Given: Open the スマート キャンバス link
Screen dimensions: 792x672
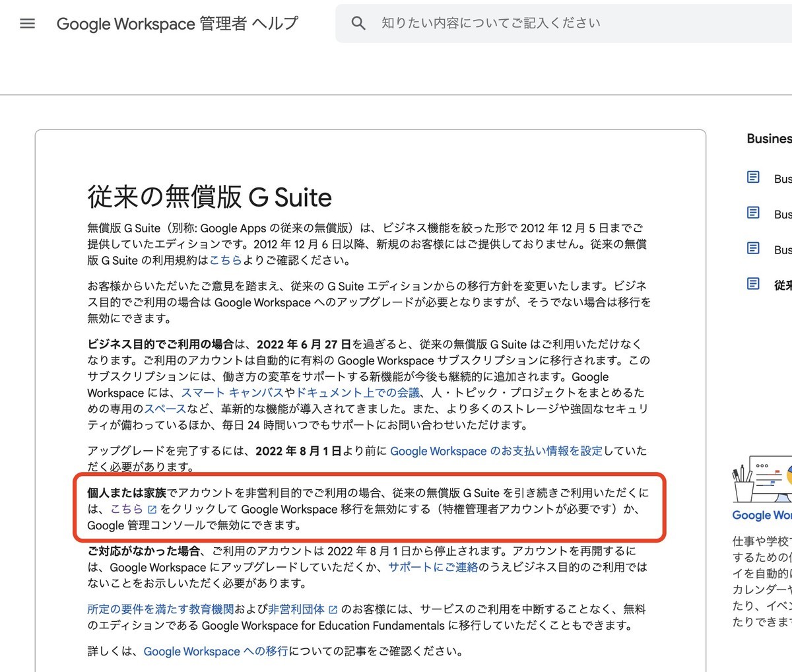Looking at the screenshot, I should click(232, 393).
